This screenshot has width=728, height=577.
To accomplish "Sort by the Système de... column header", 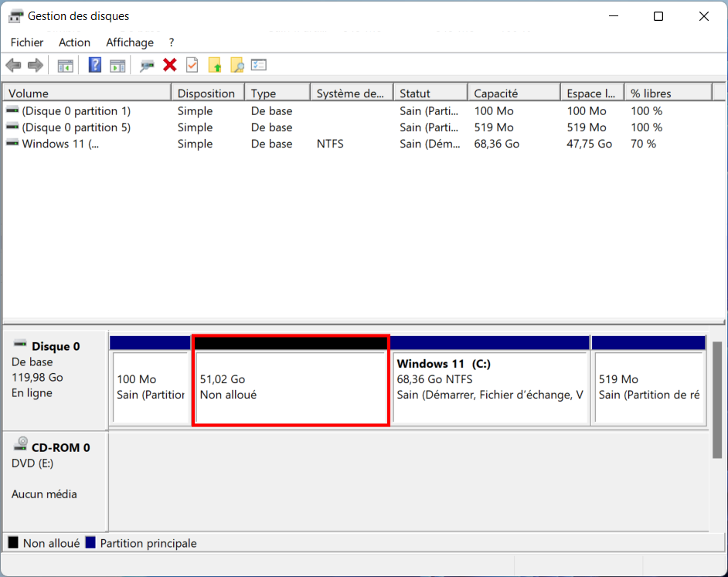I will (x=352, y=93).
